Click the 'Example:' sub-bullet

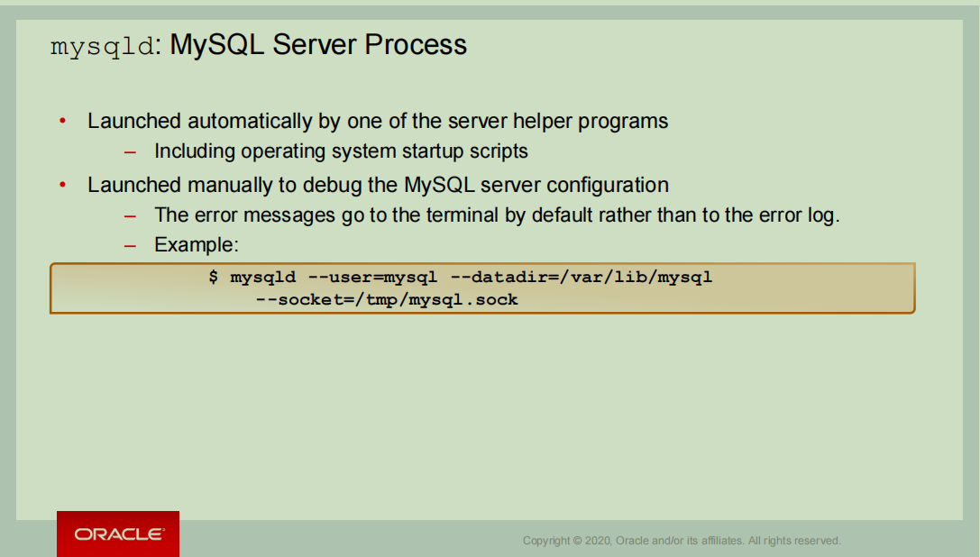(x=197, y=244)
